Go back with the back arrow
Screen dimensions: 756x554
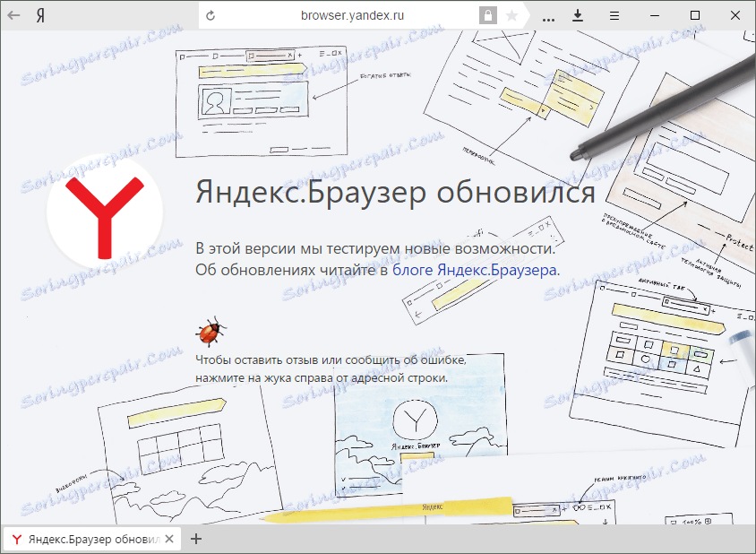click(x=14, y=15)
